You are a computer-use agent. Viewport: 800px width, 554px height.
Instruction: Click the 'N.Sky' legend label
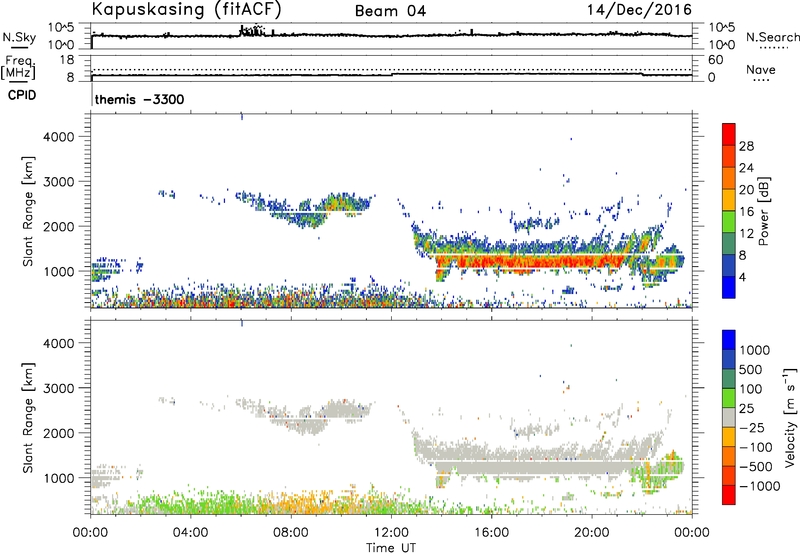(19, 37)
